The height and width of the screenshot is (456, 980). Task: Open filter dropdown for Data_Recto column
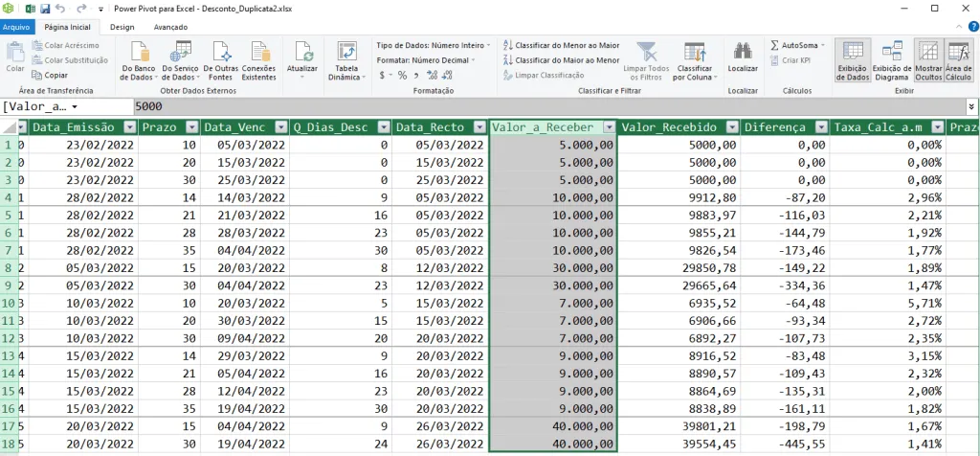click(479, 127)
